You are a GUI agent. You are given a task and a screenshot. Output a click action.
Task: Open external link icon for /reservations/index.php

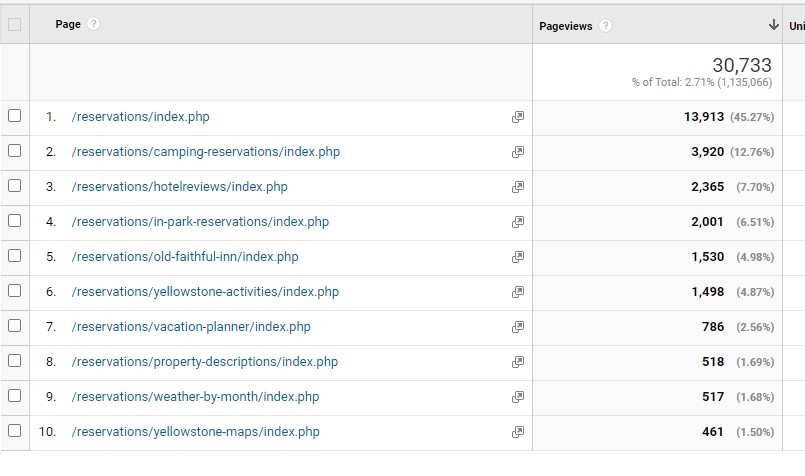tap(517, 117)
